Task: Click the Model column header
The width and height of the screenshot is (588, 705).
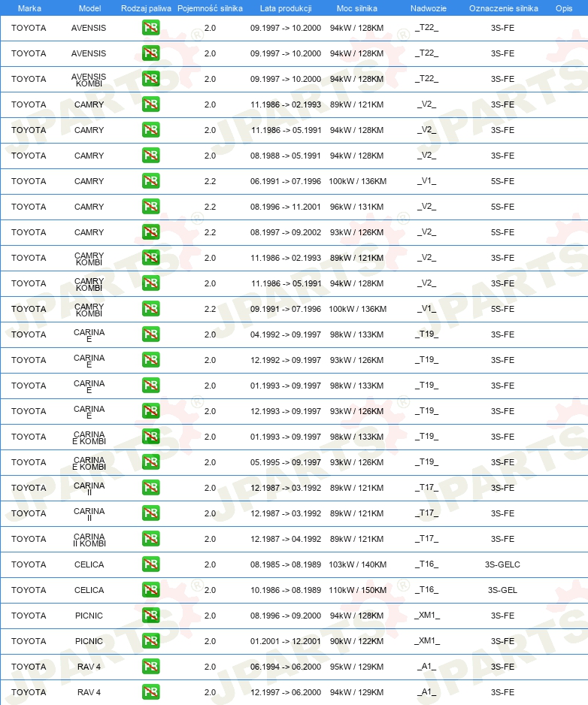Action: pyautogui.click(x=89, y=8)
